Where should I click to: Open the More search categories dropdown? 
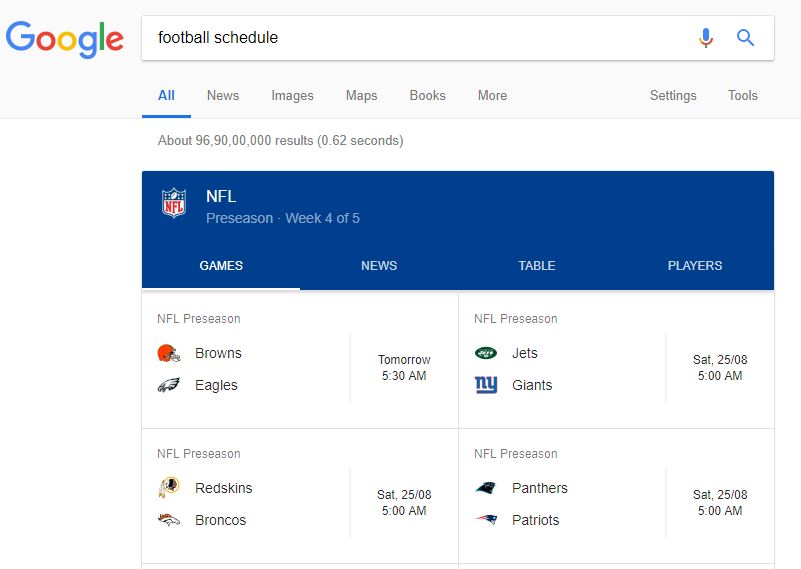[x=492, y=96]
